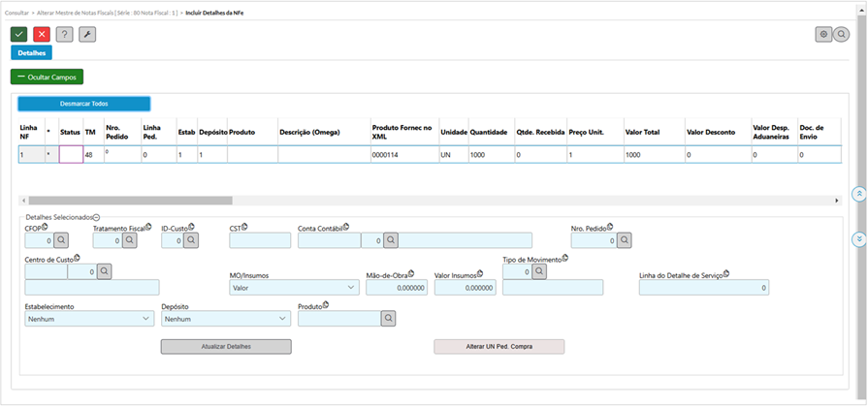Select the Detalhes tab
The image size is (868, 406).
[x=32, y=53]
